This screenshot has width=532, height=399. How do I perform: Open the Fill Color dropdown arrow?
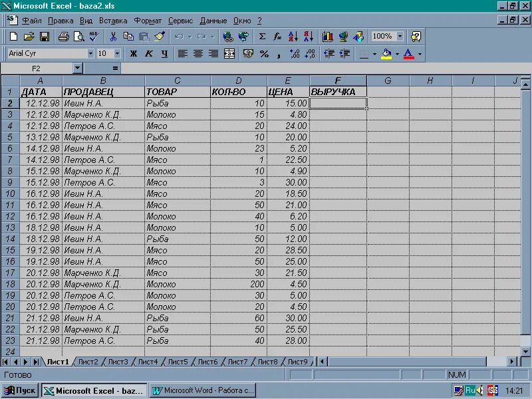(x=397, y=54)
